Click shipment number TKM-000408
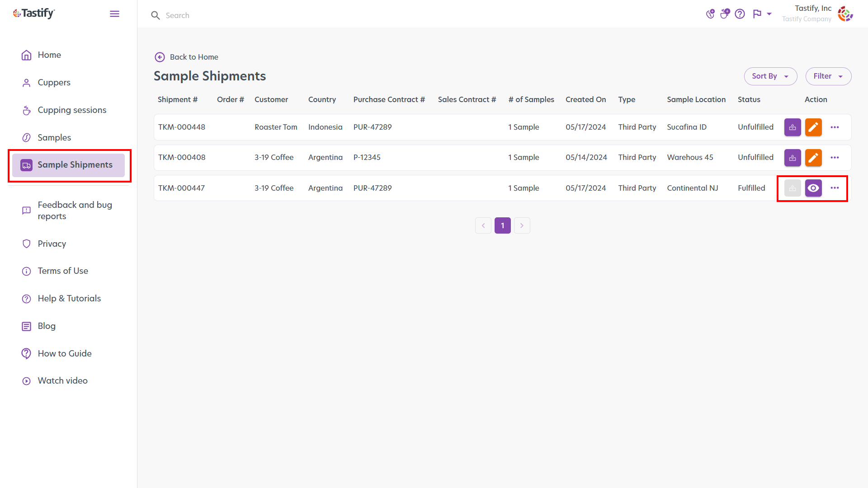 182,158
